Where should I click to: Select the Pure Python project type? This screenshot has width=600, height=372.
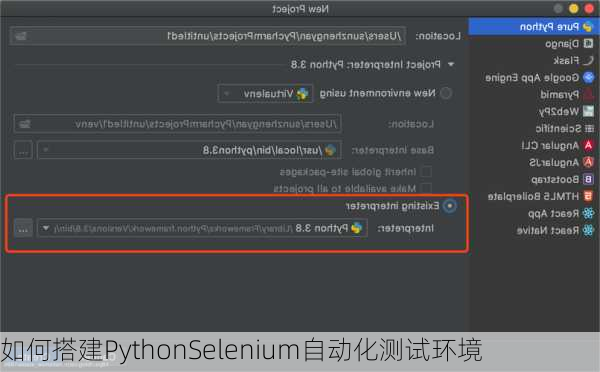pyautogui.click(x=534, y=27)
